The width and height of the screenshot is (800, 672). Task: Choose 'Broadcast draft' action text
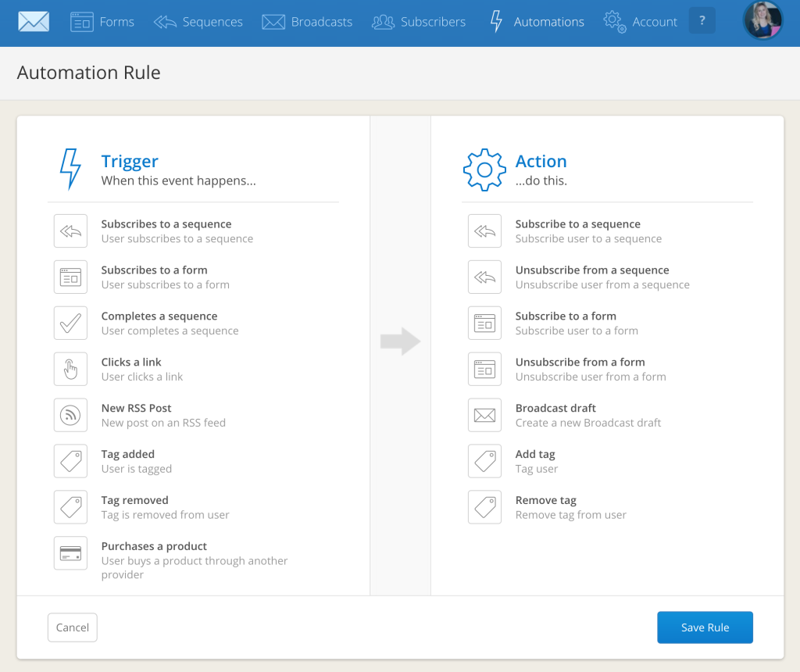tap(555, 408)
